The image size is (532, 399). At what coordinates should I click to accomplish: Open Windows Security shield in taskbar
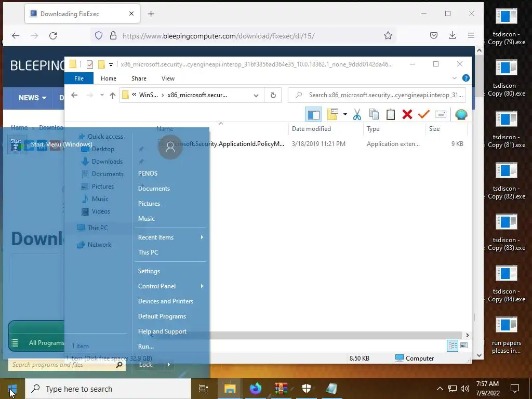(x=307, y=389)
